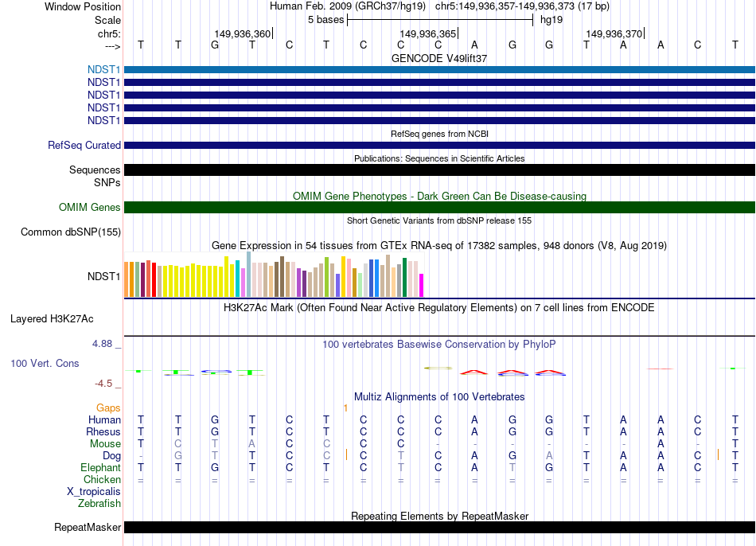756x546 pixels.
Task: Open Multiz Alignments of 100 Vertebrates title
Action: click(439, 397)
